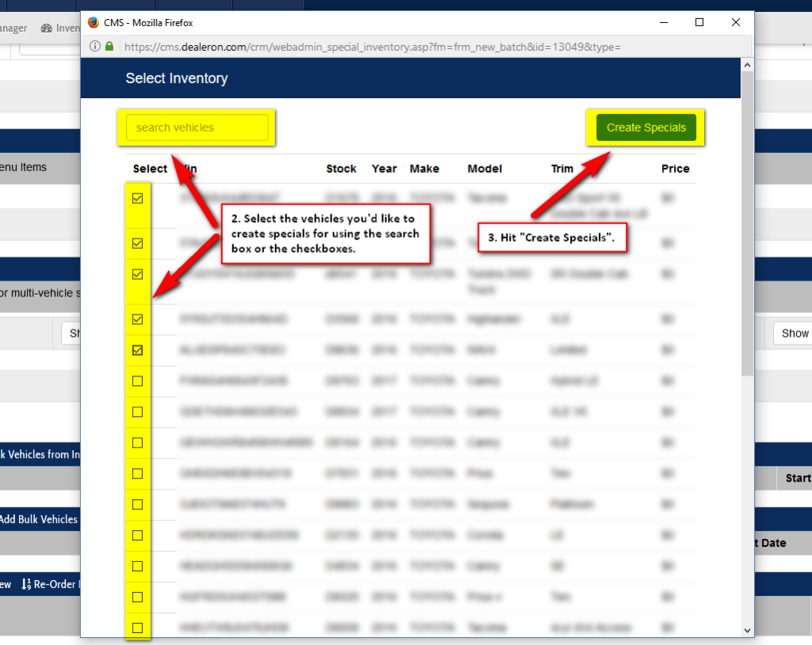The height and width of the screenshot is (645, 812).
Task: Click the Select column header
Action: pos(150,169)
